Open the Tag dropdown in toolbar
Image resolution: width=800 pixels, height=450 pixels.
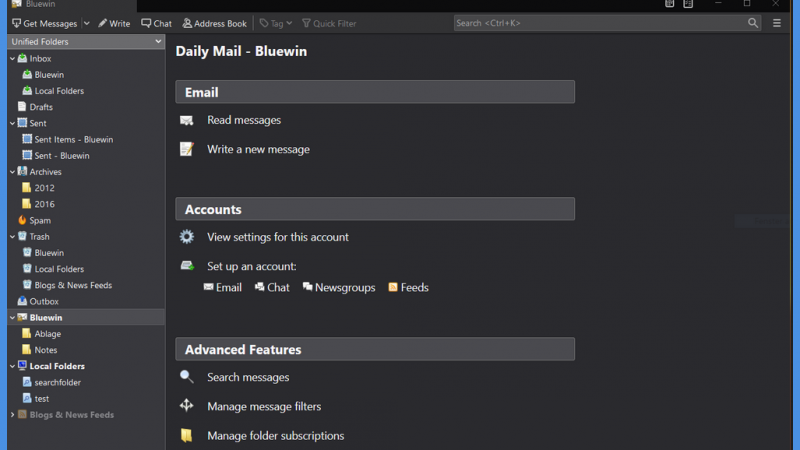click(276, 23)
